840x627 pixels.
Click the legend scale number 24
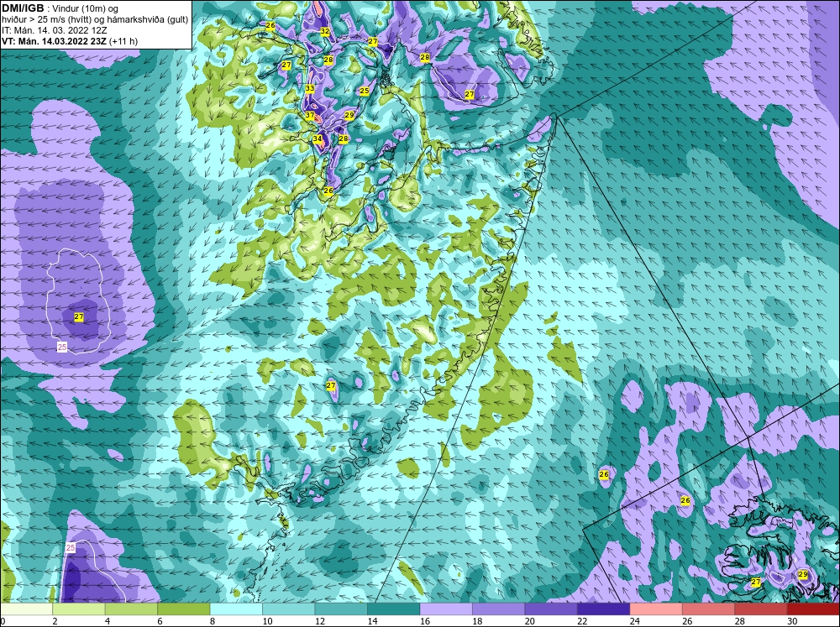click(635, 621)
